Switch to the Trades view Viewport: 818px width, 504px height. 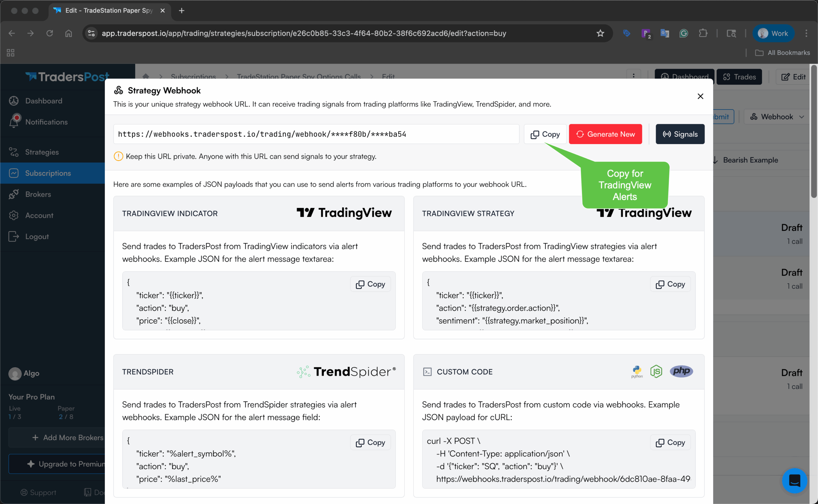tap(739, 77)
